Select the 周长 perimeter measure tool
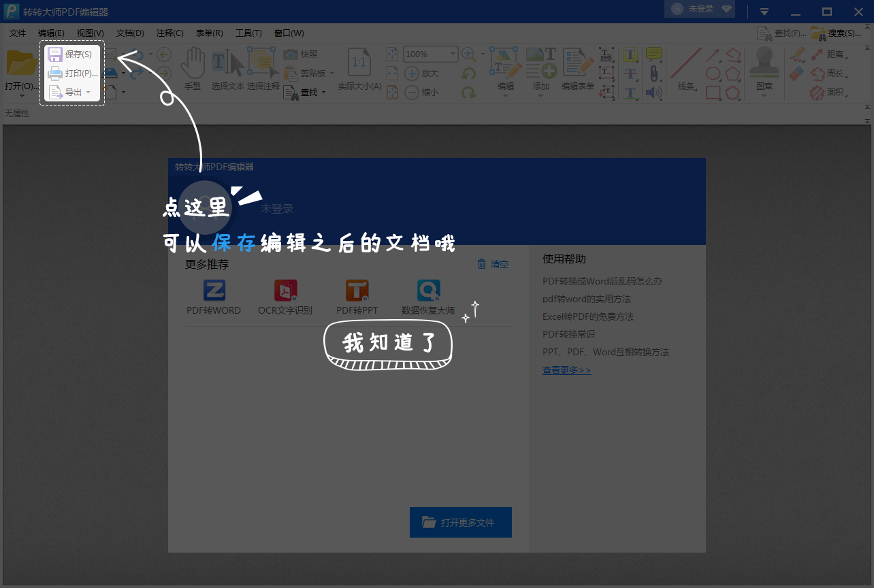The width and height of the screenshot is (874, 588). click(828, 73)
